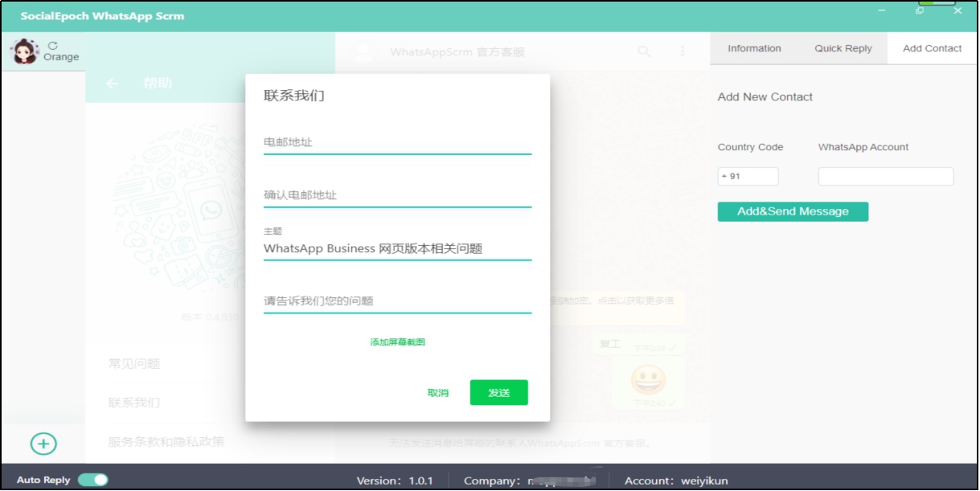The width and height of the screenshot is (980, 491).
Task: Open the three-dot chat menu
Action: pyautogui.click(x=683, y=51)
